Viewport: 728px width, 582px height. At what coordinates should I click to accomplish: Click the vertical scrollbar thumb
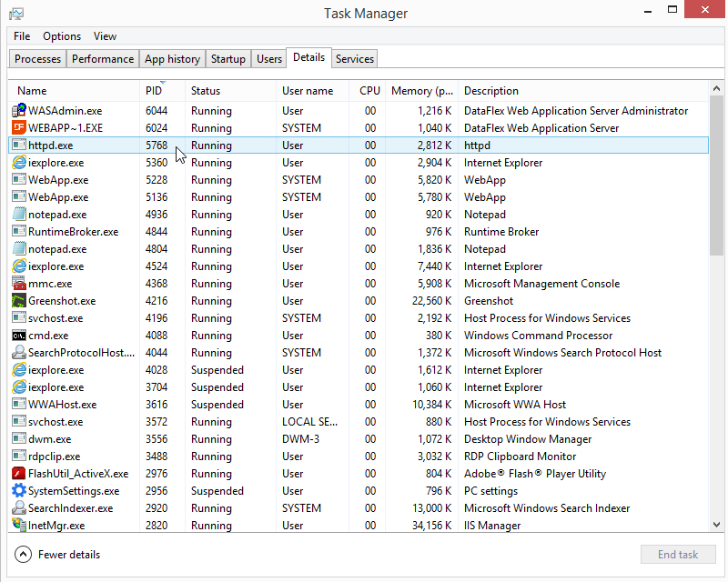pos(716,176)
